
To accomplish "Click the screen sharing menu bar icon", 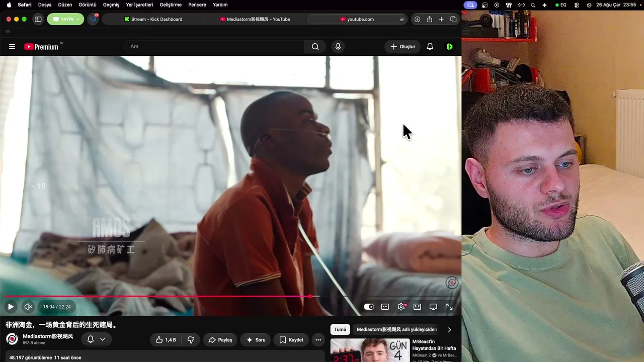I will tap(470, 5).
